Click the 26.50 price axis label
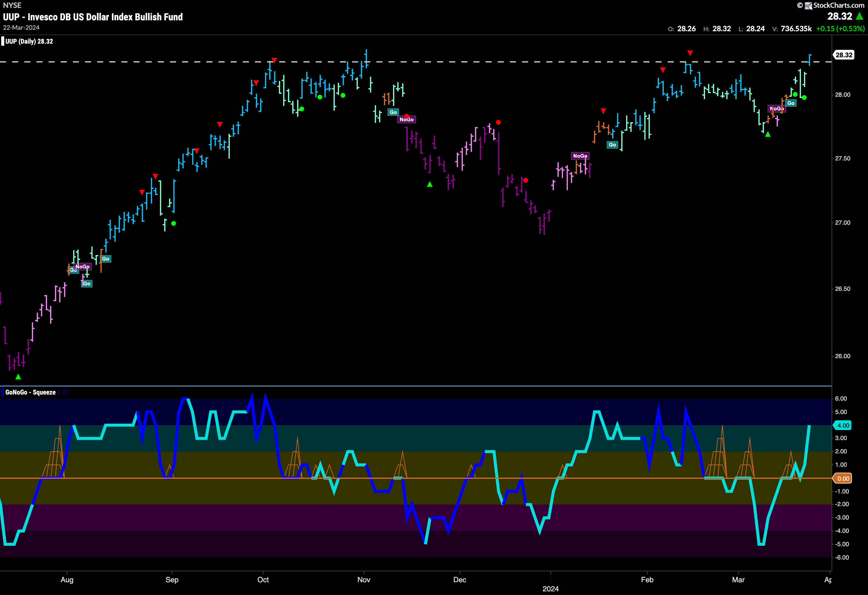This screenshot has height=595, width=868. tap(842, 289)
